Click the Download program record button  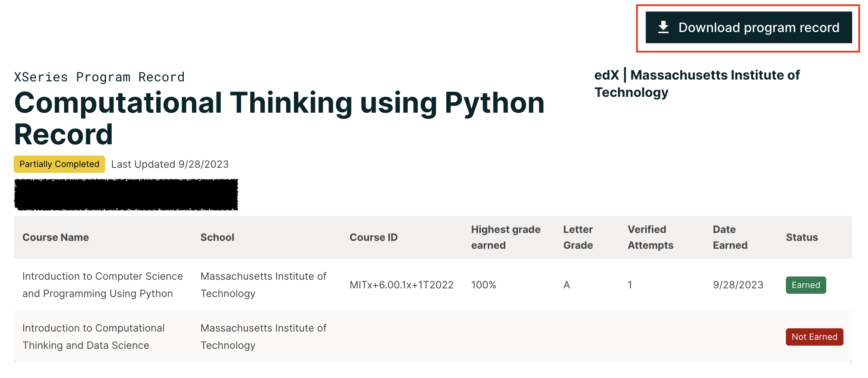tap(748, 28)
